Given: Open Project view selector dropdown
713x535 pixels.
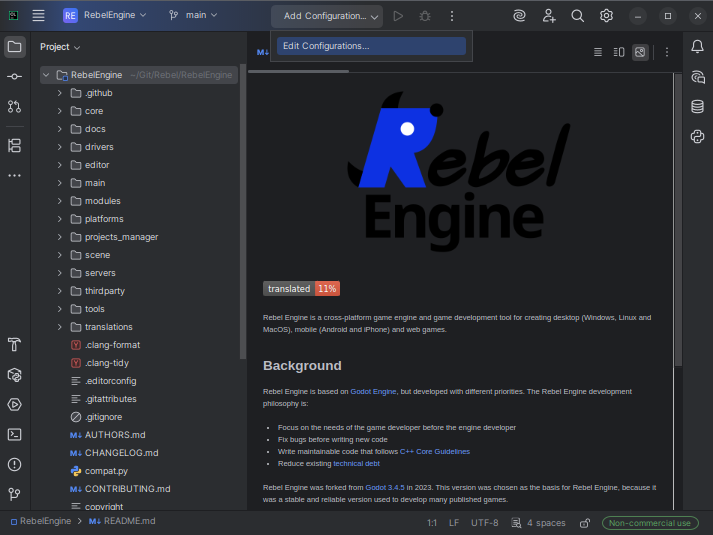Looking at the screenshot, I should 60,47.
